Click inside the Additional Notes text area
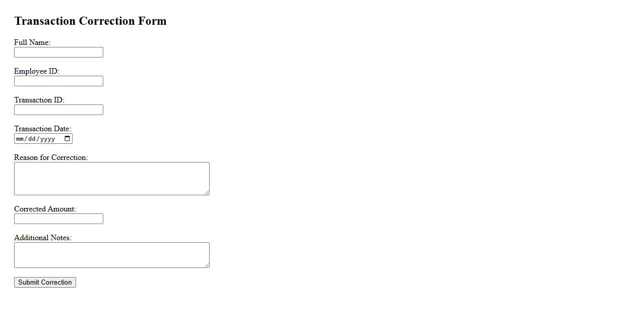The width and height of the screenshot is (644, 328). click(x=111, y=255)
